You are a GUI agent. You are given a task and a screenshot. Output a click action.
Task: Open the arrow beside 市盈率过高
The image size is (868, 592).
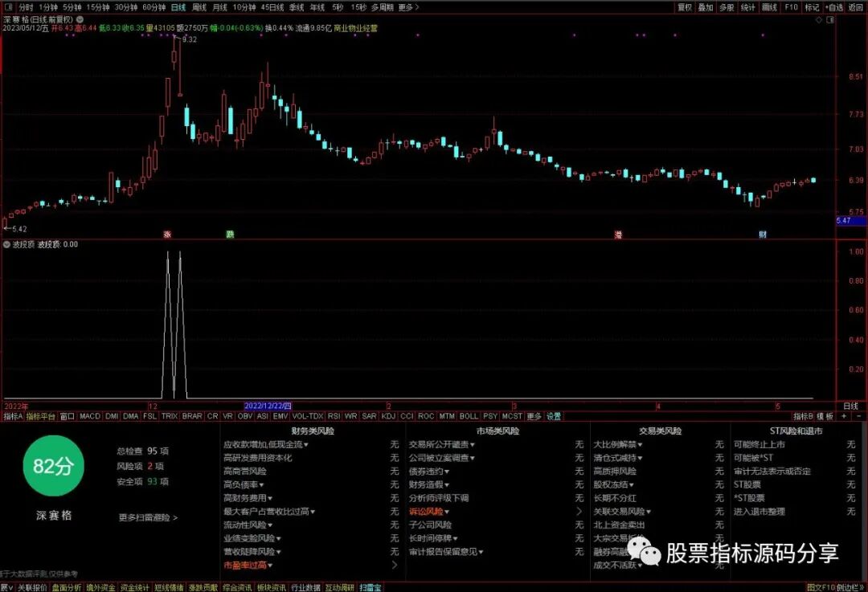(x=394, y=565)
